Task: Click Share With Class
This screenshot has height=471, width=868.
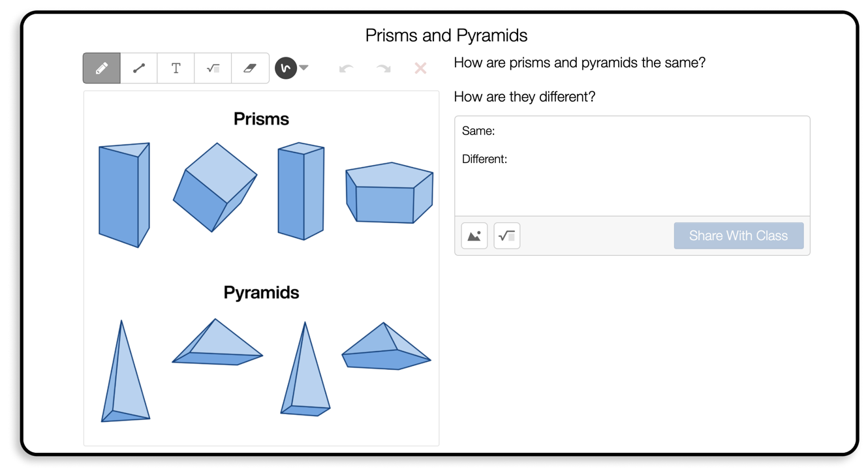Action: point(739,235)
